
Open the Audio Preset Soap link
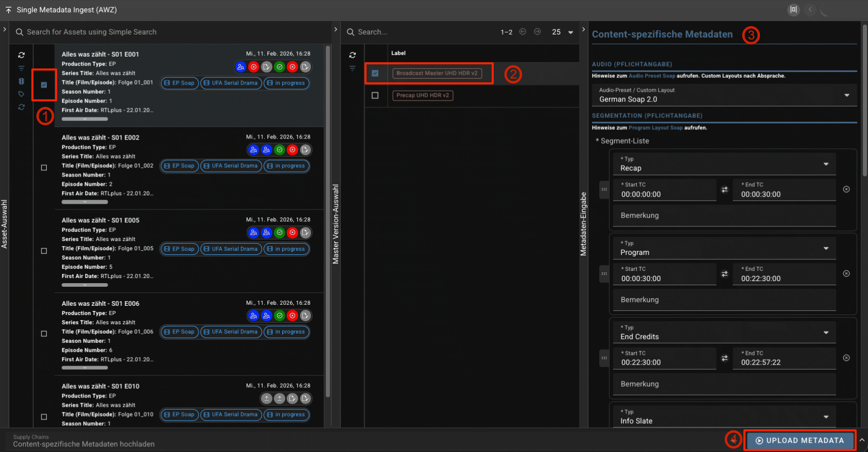coord(651,76)
